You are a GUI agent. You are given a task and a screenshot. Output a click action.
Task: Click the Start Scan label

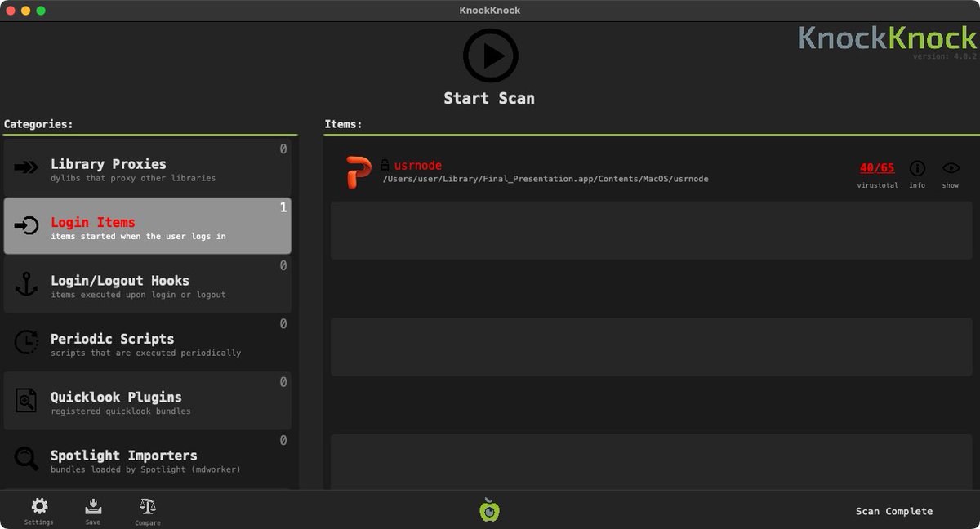click(489, 98)
